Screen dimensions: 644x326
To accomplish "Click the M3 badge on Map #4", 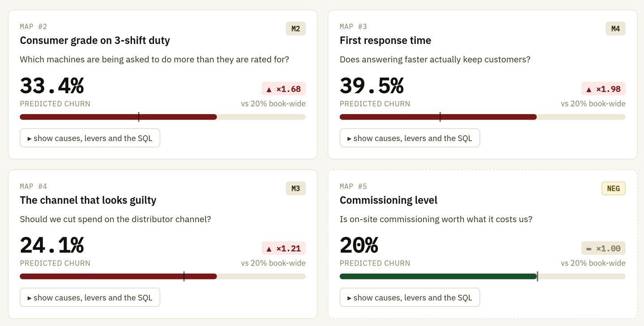I will [x=296, y=188].
